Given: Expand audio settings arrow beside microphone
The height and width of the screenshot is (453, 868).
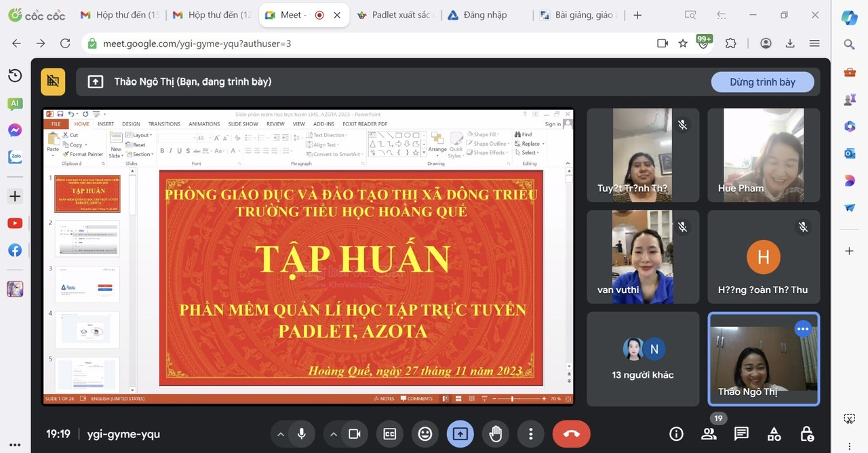Looking at the screenshot, I should point(280,434).
